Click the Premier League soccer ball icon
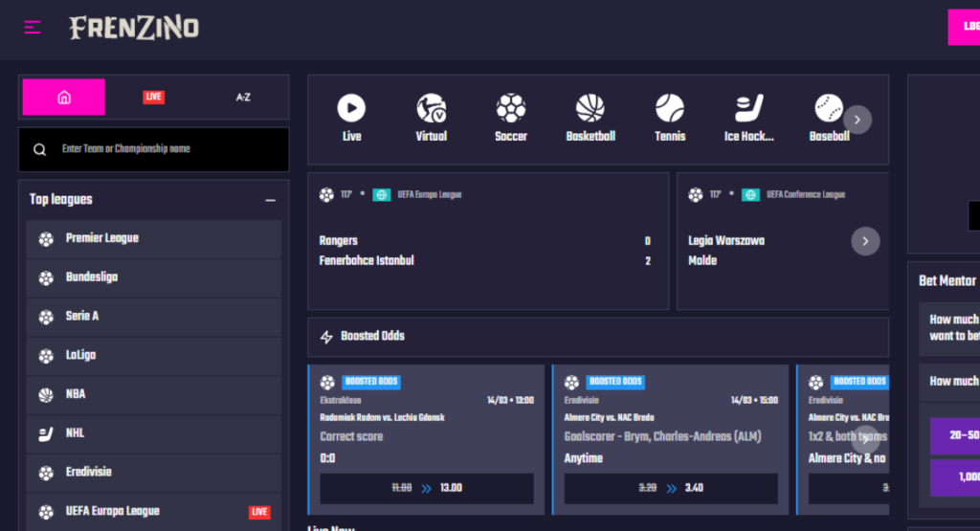The height and width of the screenshot is (531, 980). [46, 238]
